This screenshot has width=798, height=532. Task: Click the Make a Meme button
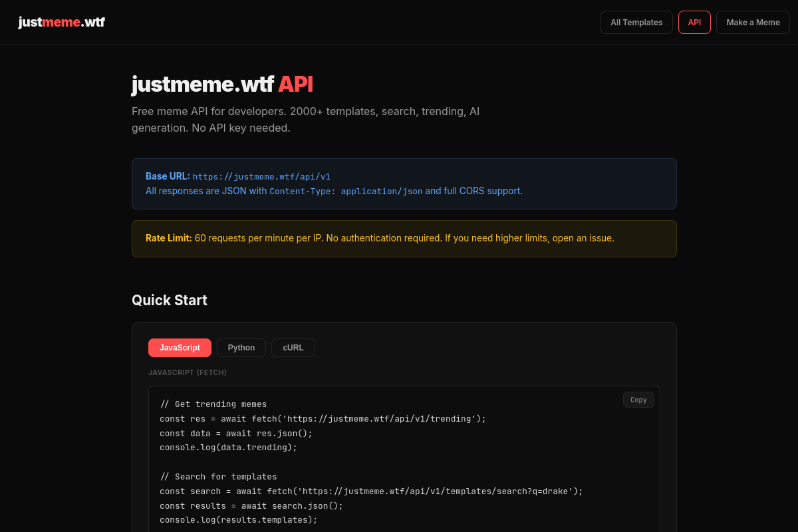coord(753,22)
